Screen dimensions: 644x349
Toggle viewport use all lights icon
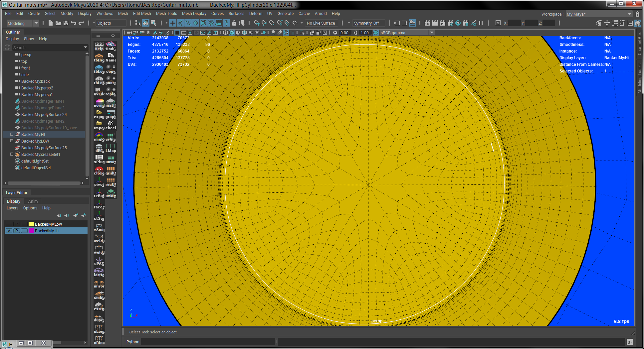[x=257, y=33]
